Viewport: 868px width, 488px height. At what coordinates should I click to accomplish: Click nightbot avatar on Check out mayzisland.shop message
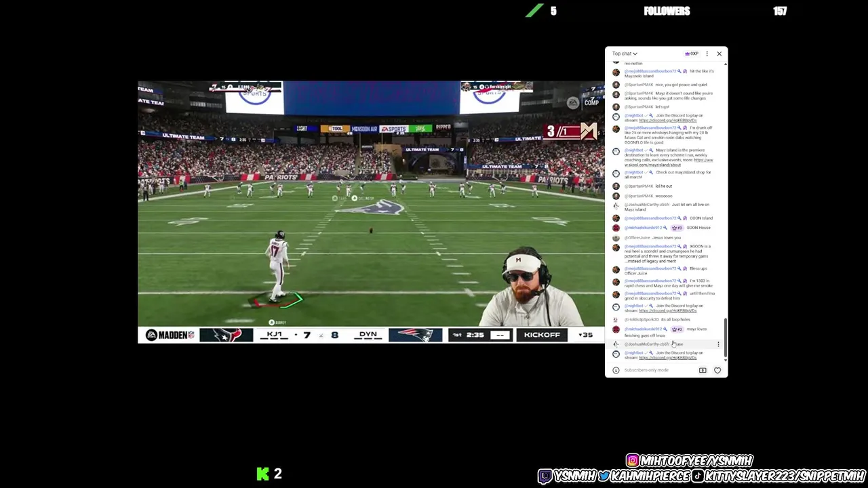point(616,174)
